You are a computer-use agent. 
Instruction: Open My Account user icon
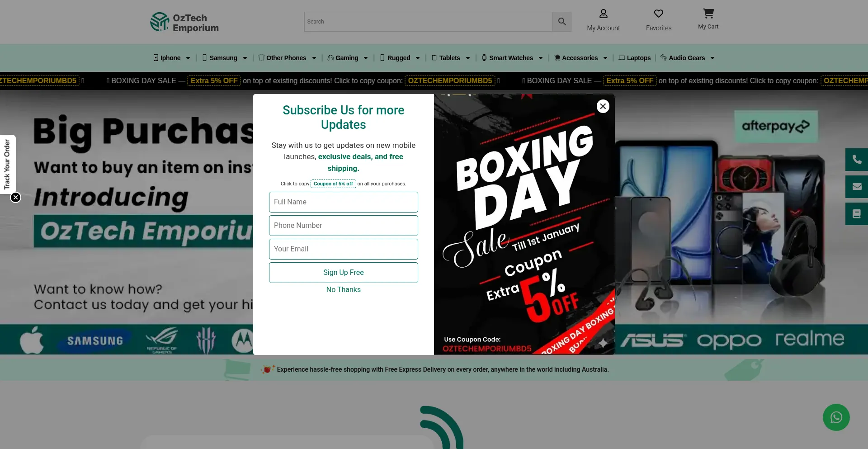click(x=603, y=14)
